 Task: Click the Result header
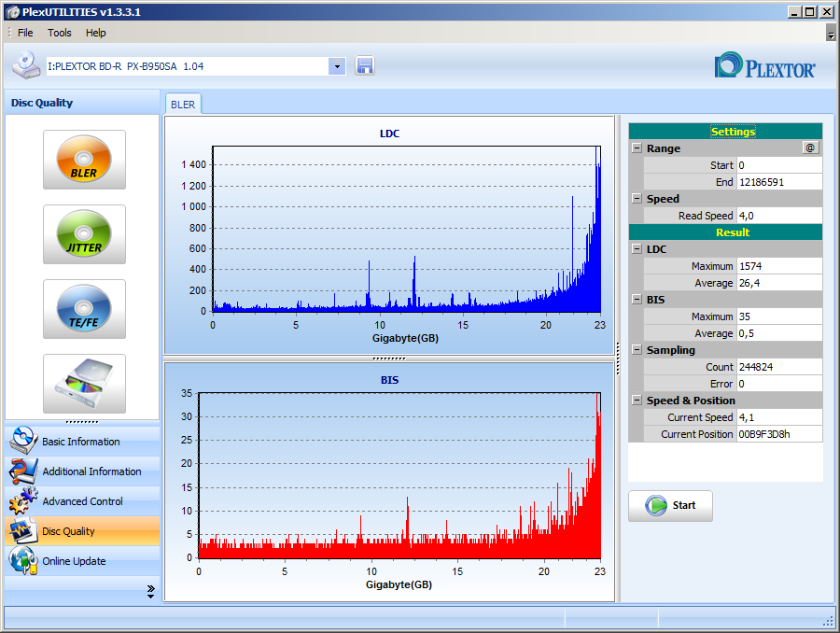pos(725,232)
